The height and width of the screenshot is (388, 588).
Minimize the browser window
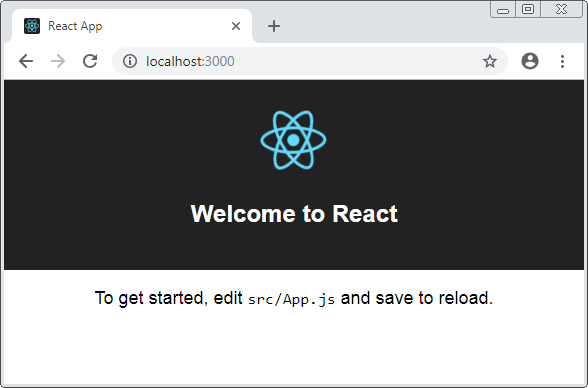click(x=503, y=9)
